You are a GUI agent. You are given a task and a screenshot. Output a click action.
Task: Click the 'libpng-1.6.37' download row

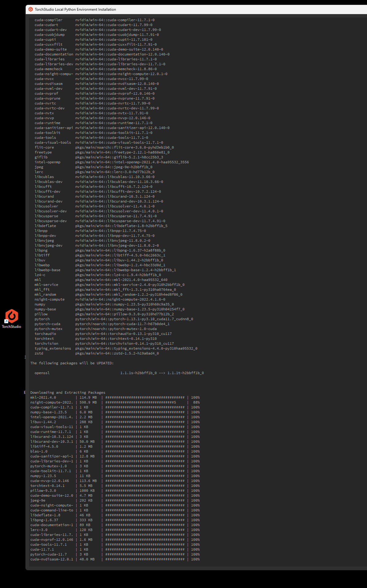click(x=115, y=520)
